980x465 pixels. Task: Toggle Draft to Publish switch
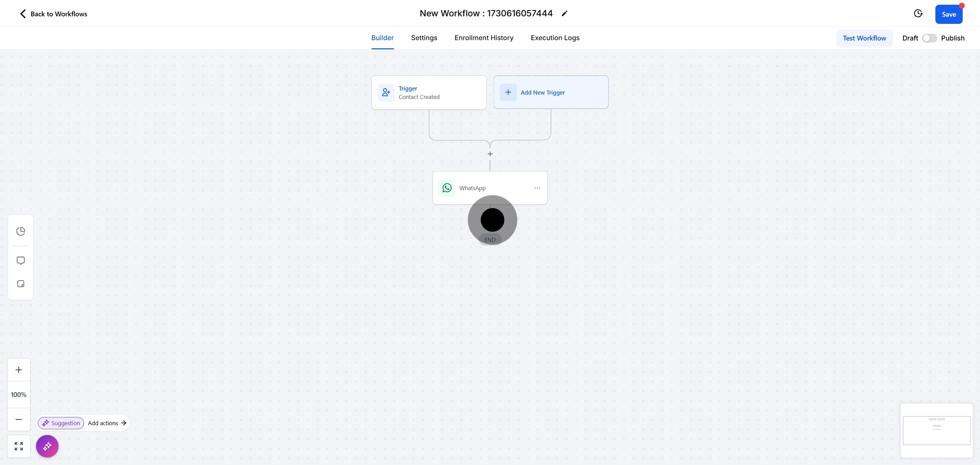pos(929,38)
